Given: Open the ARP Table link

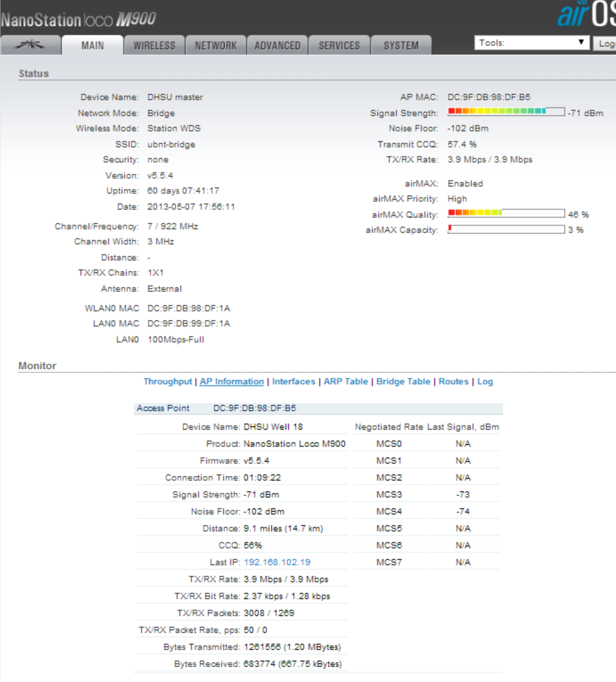Looking at the screenshot, I should coord(346,381).
